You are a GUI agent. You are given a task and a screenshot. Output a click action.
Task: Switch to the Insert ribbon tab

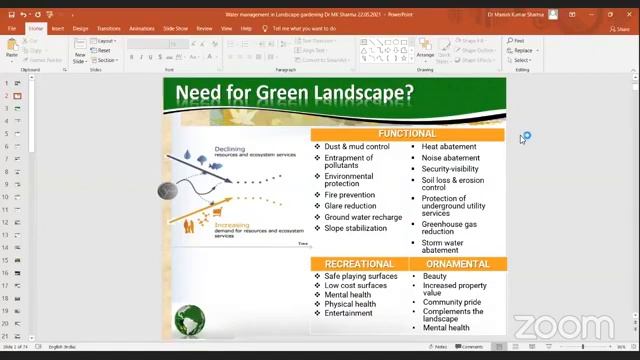point(58,29)
